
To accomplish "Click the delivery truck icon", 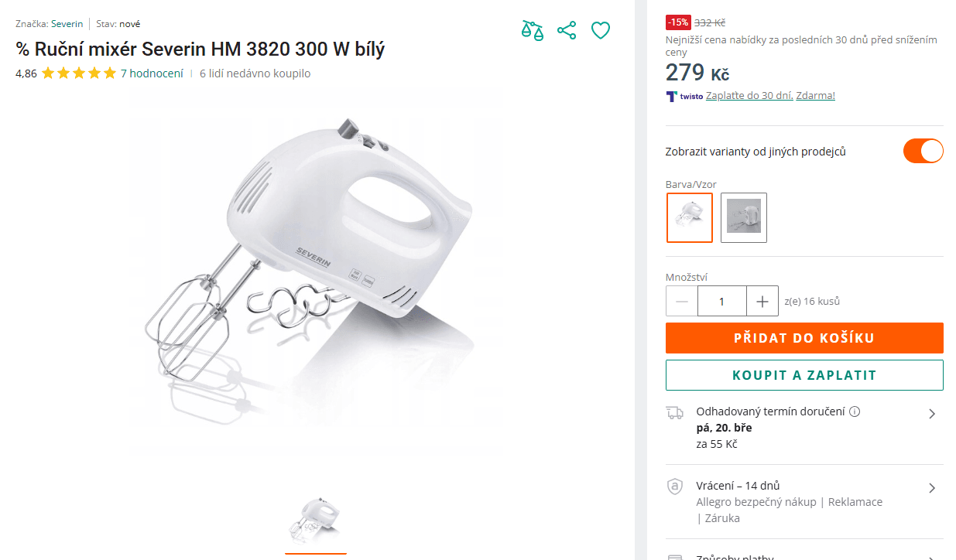I will click(675, 413).
